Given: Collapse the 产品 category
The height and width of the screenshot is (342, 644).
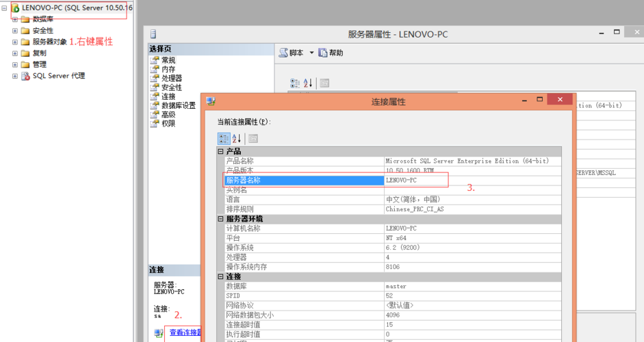Looking at the screenshot, I should tap(220, 151).
